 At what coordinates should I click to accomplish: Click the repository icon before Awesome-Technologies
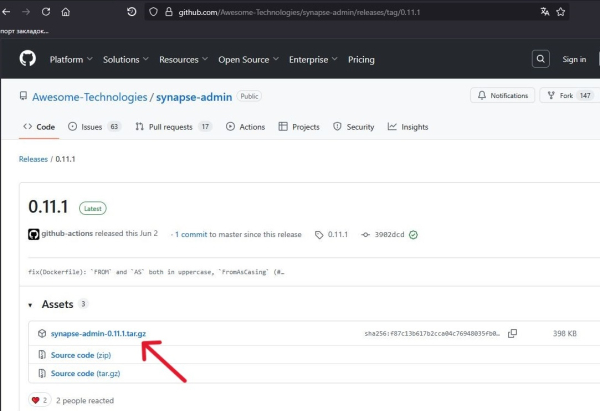[23, 96]
